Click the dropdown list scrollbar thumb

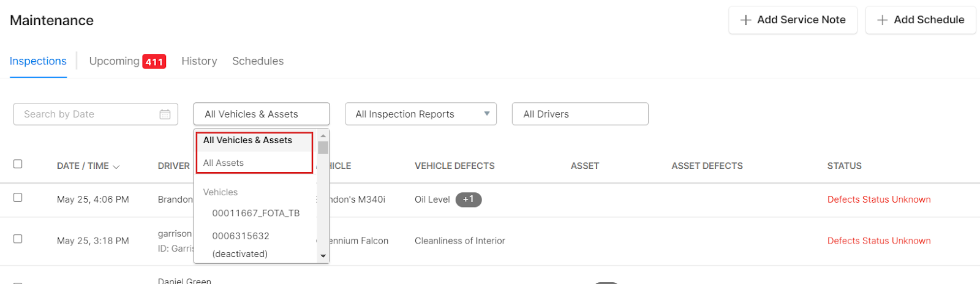pos(323,148)
